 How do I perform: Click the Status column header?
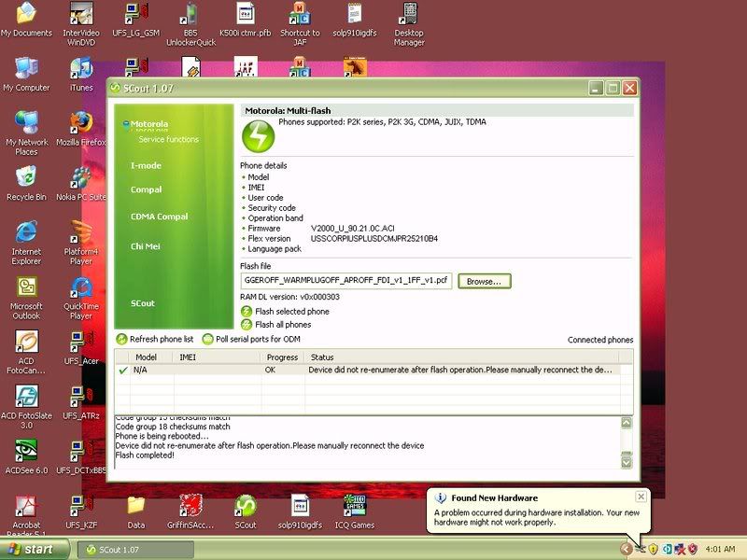coord(462,357)
